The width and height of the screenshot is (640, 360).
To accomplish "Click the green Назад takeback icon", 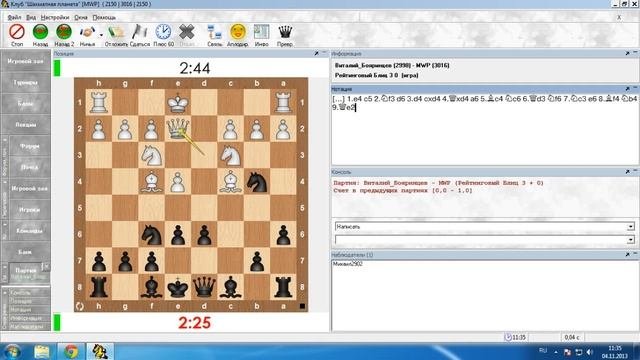I will click(40, 32).
